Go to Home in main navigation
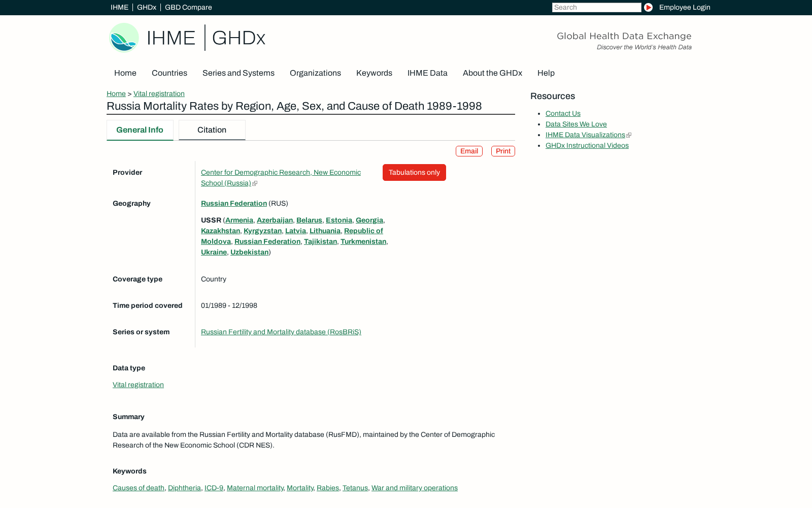This screenshot has height=508, width=812. coord(125,73)
